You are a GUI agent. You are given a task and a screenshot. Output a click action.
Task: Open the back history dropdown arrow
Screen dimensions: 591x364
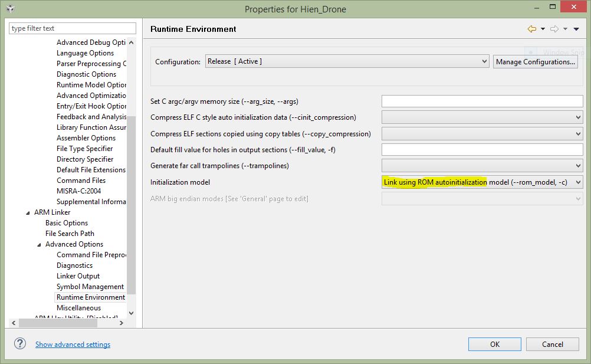point(542,29)
